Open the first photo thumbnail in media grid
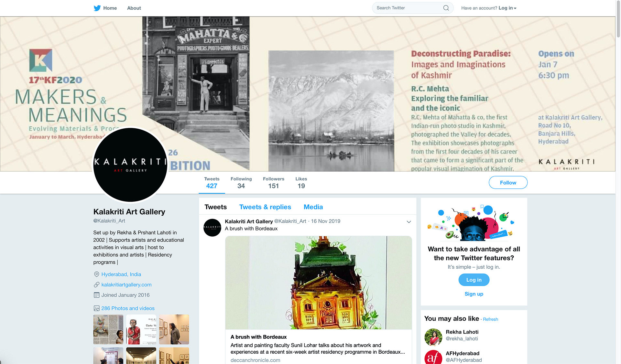 108,329
